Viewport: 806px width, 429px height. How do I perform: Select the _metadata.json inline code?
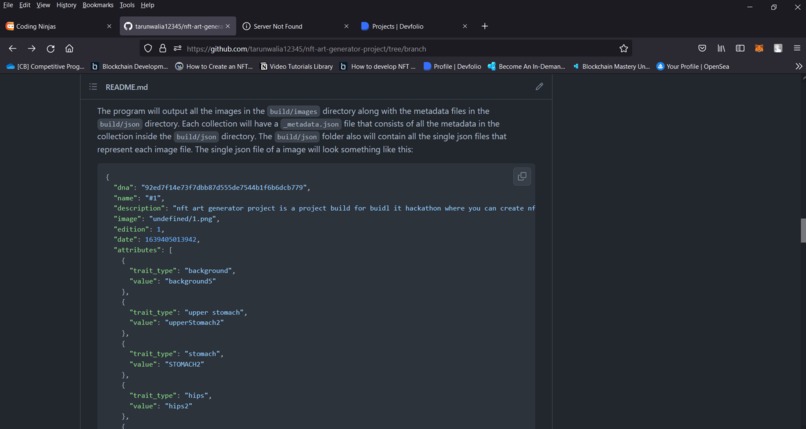click(311, 124)
